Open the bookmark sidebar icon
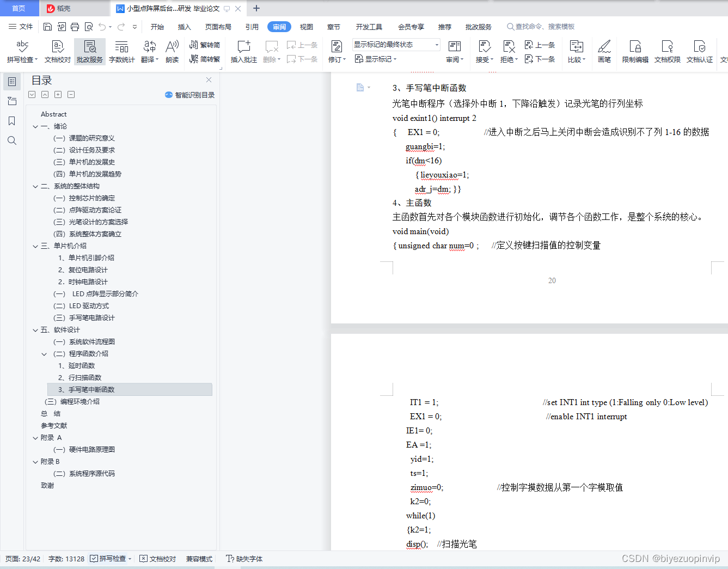The height and width of the screenshot is (569, 728). (12, 121)
